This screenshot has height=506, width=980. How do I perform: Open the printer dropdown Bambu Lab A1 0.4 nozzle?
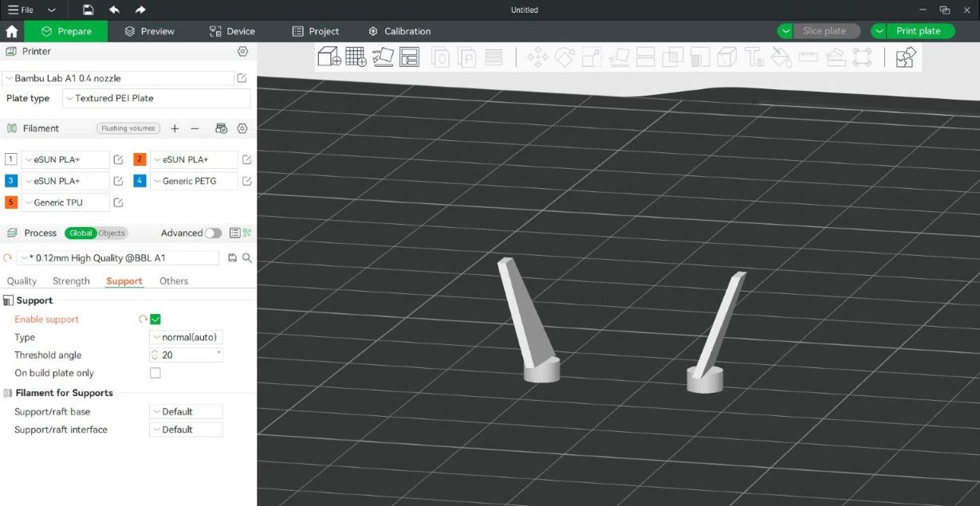pos(118,78)
